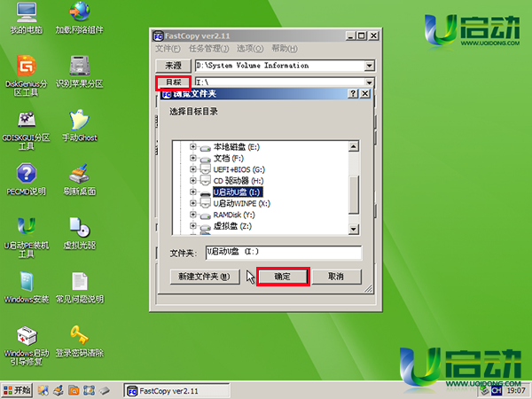Launch the Windows启动引导修复 desktop icon
The width and height of the screenshot is (532, 399).
pyautogui.click(x=27, y=346)
